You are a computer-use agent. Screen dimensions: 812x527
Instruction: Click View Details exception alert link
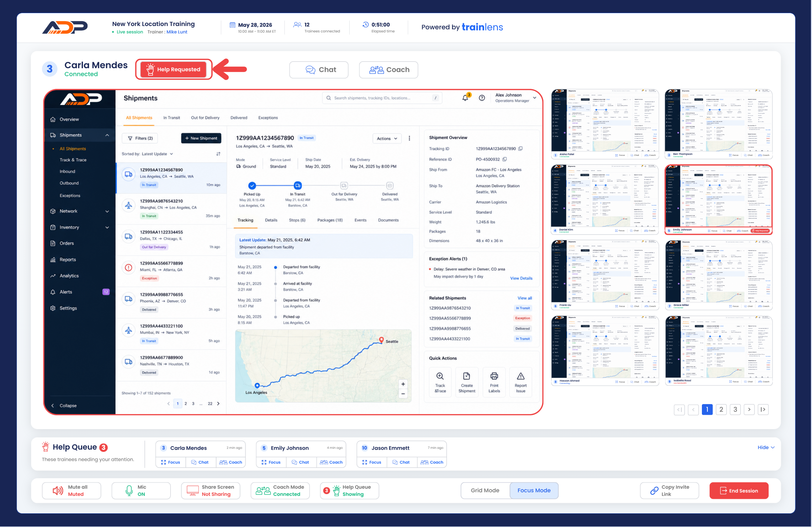(x=521, y=278)
